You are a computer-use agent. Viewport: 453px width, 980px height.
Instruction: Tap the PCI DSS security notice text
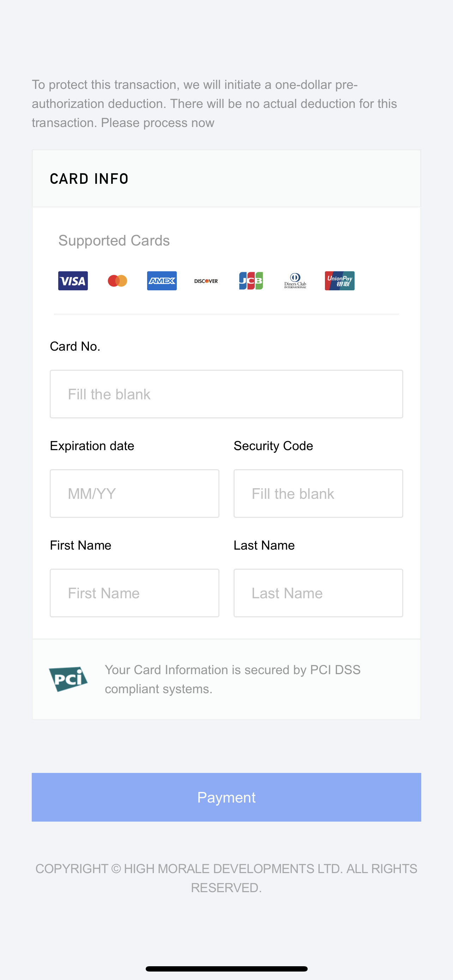pyautogui.click(x=232, y=679)
